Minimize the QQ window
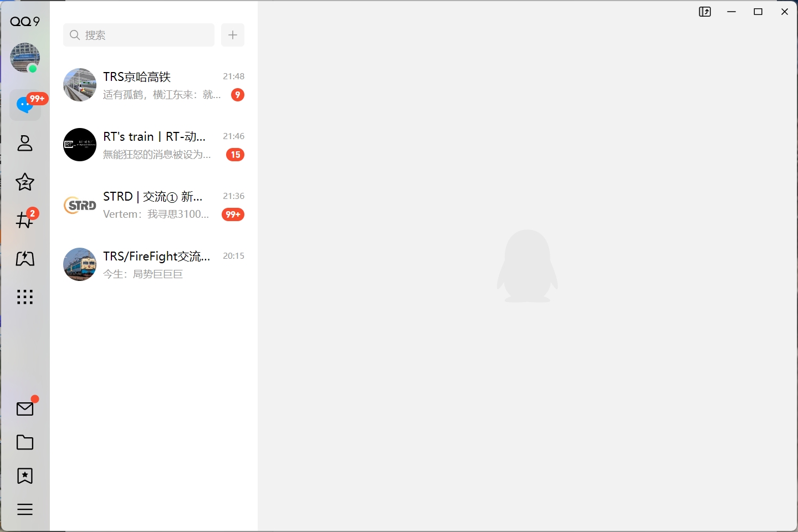This screenshot has height=532, width=798. (731, 12)
